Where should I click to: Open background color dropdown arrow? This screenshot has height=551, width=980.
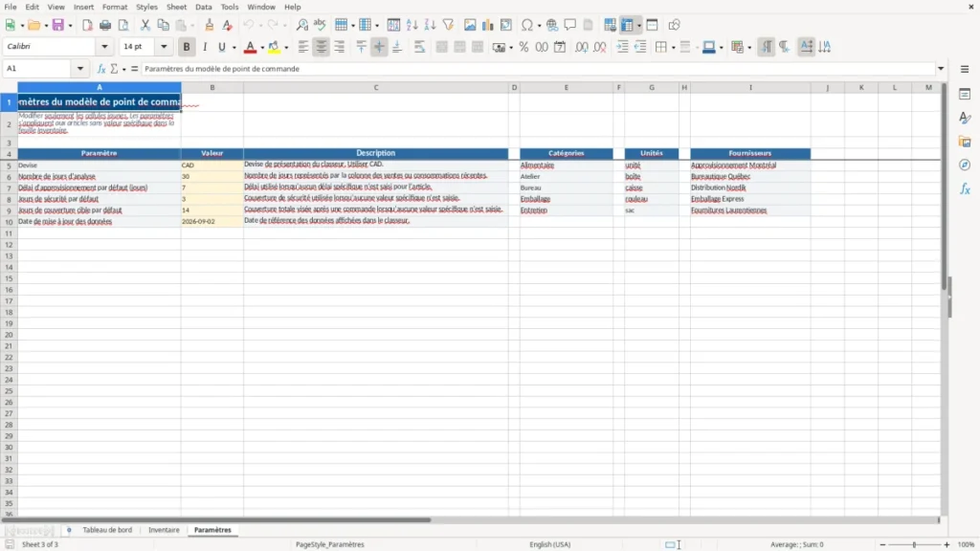click(286, 48)
